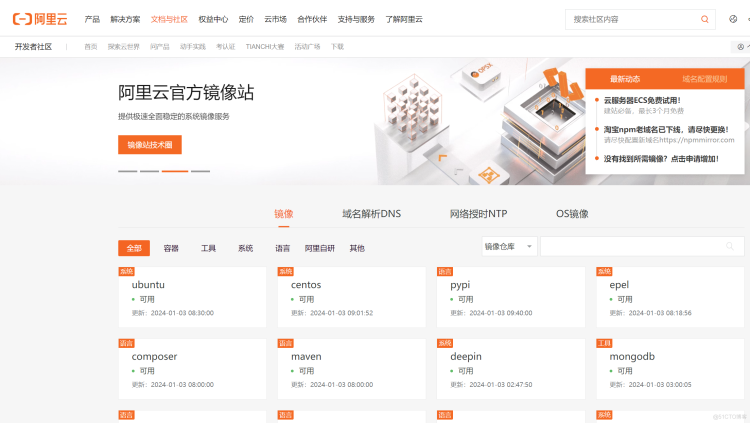This screenshot has width=750, height=423.
Task: Open the 云服务器ECS免费试用 news item
Action: [642, 100]
